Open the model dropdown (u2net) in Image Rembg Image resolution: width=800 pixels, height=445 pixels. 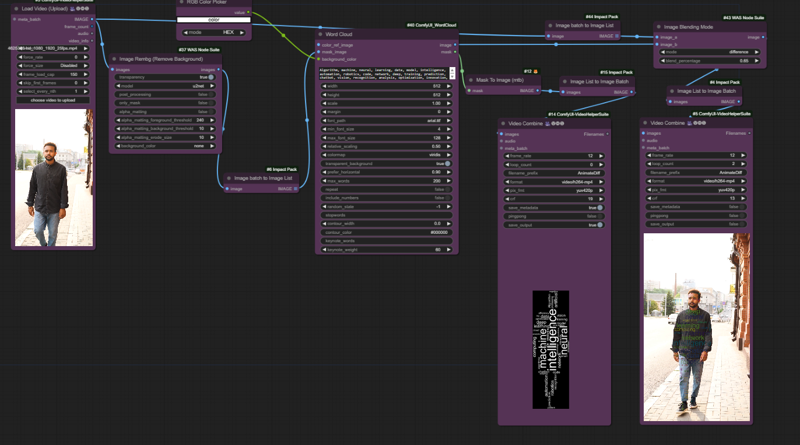tap(165, 86)
